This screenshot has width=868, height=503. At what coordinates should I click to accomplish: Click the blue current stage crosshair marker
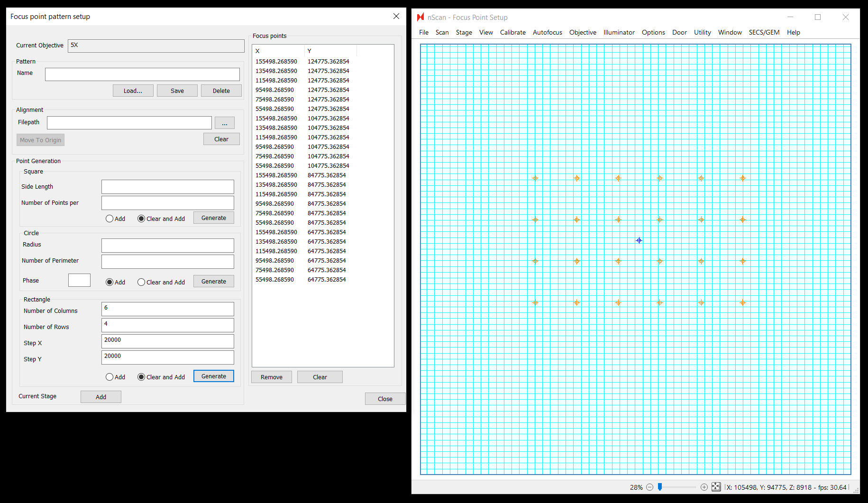click(x=639, y=241)
